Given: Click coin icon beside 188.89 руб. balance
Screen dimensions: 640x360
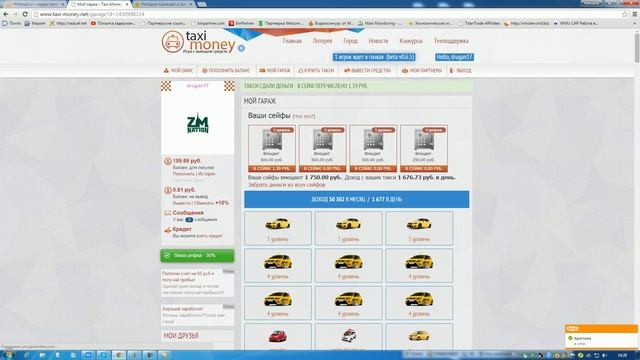Looking at the screenshot, I should 167,161.
